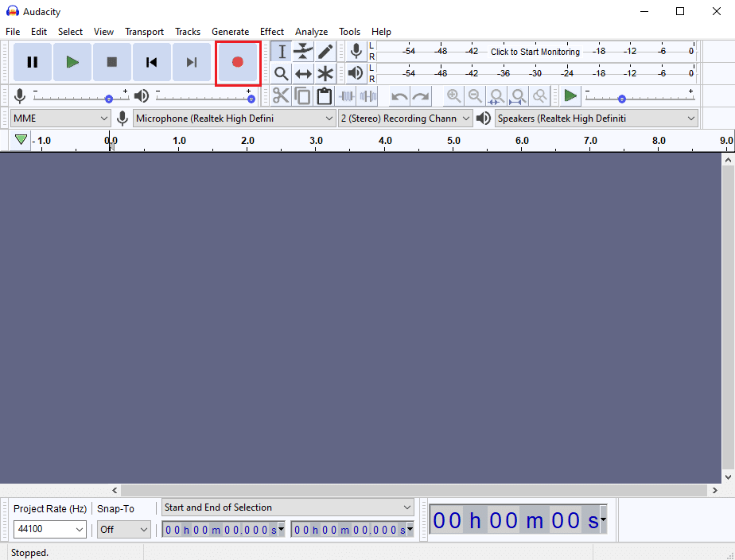The image size is (735, 560).
Task: Select the Envelope tool
Action: click(x=303, y=52)
